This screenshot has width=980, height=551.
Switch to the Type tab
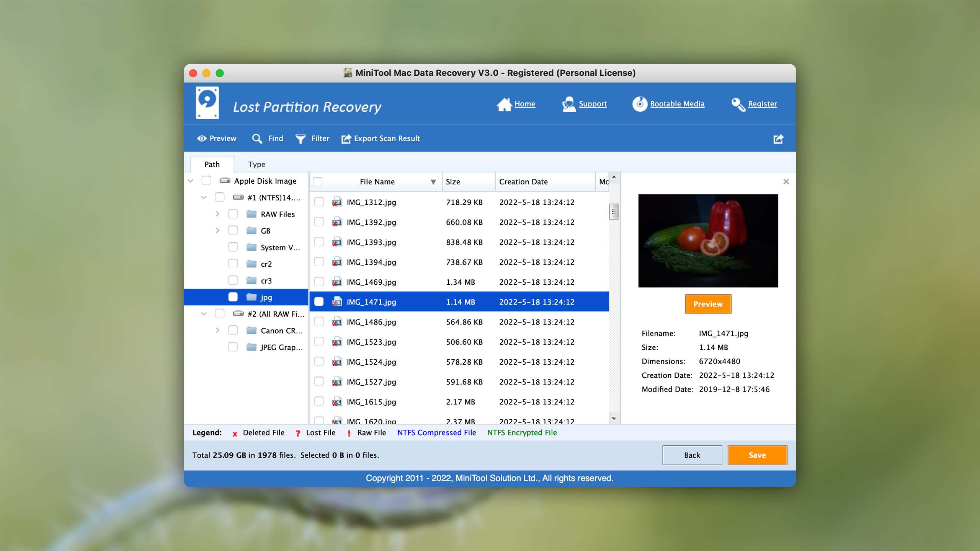(x=256, y=165)
